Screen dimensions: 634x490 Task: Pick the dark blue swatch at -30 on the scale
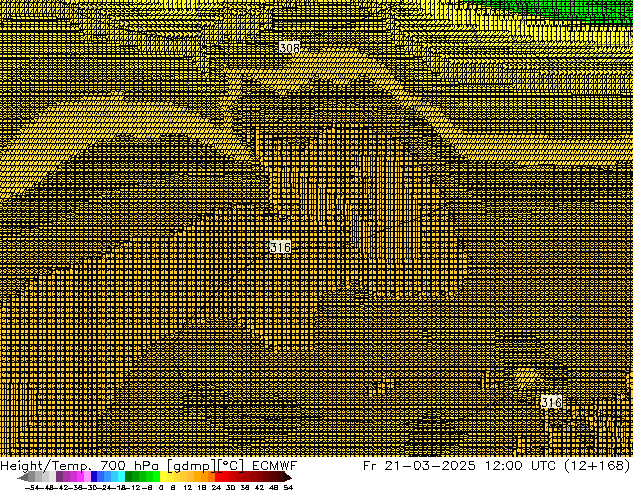pos(94,477)
